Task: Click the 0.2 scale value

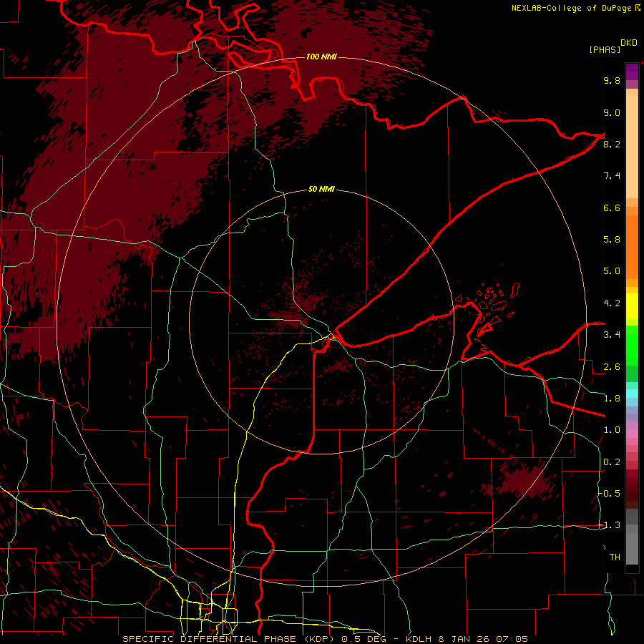Action: point(612,462)
